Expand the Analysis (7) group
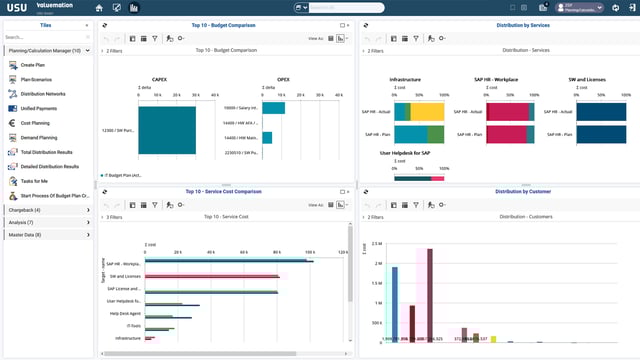Viewport: 640px width, 360px height. 48,222
